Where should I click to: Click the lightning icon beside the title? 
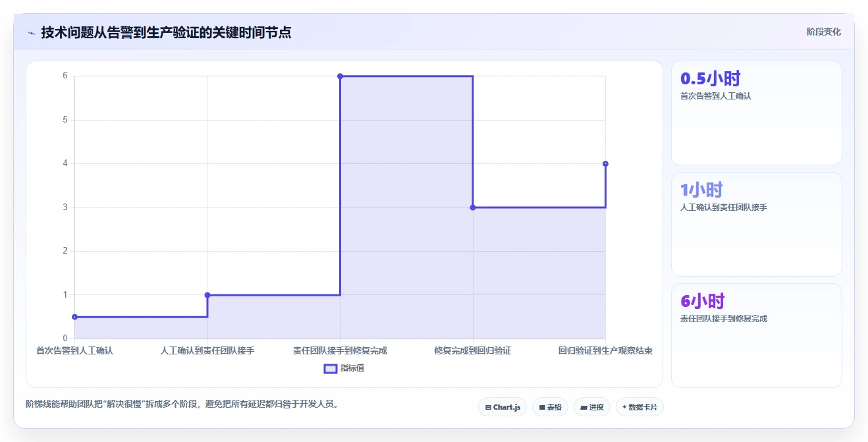32,32
